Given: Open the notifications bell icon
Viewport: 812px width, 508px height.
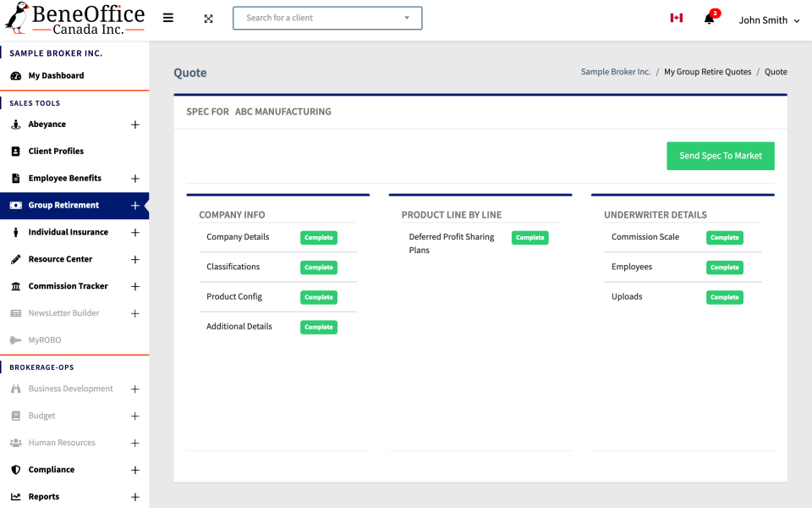Looking at the screenshot, I should point(710,19).
